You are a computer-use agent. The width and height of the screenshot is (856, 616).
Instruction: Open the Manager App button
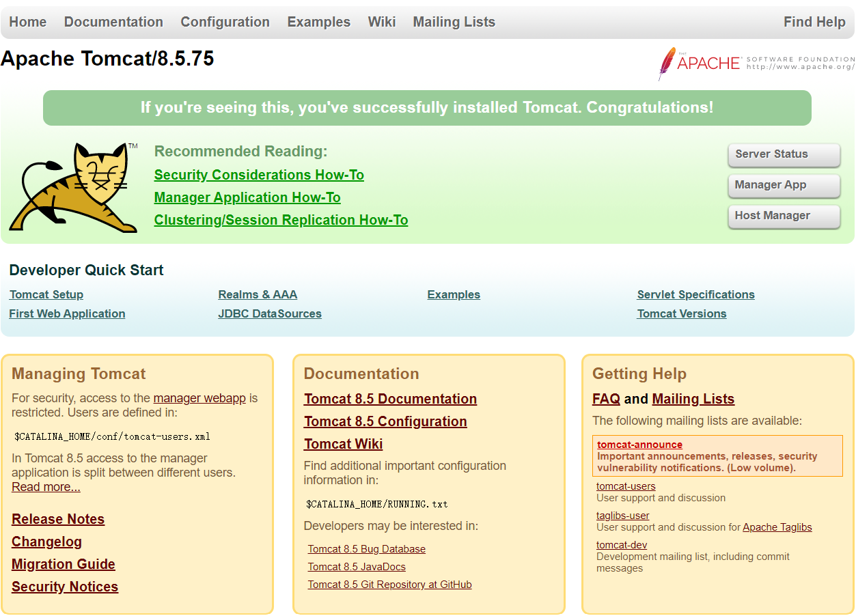point(784,186)
